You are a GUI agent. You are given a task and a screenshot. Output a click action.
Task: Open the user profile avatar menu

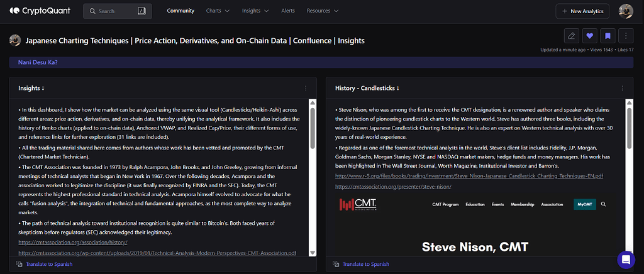[626, 11]
